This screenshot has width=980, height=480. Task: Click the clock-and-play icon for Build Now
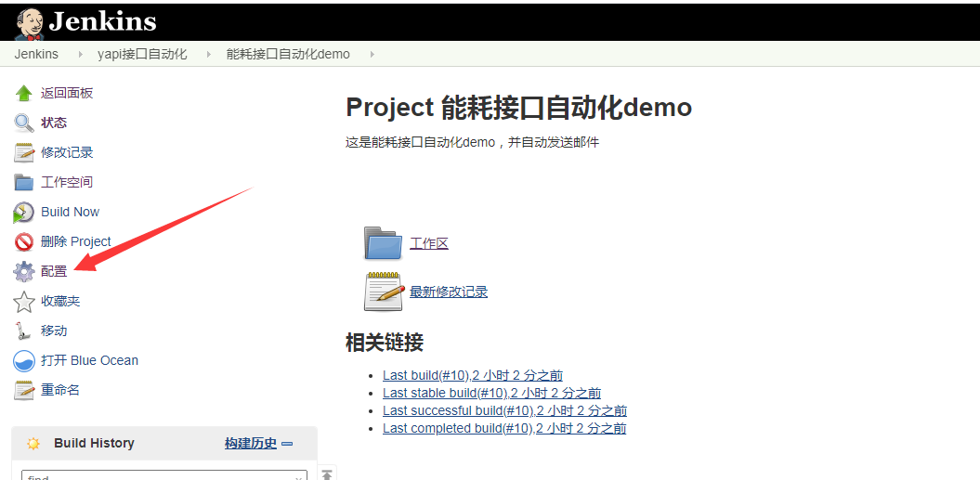click(x=24, y=212)
